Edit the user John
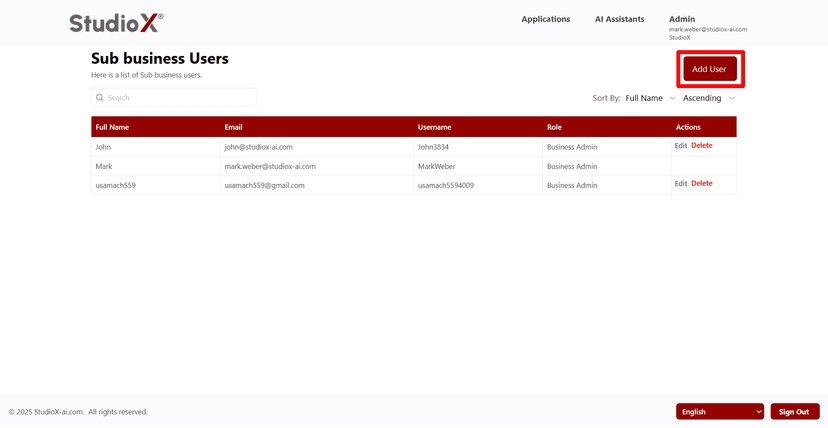Image resolution: width=828 pixels, height=428 pixels. tap(681, 146)
